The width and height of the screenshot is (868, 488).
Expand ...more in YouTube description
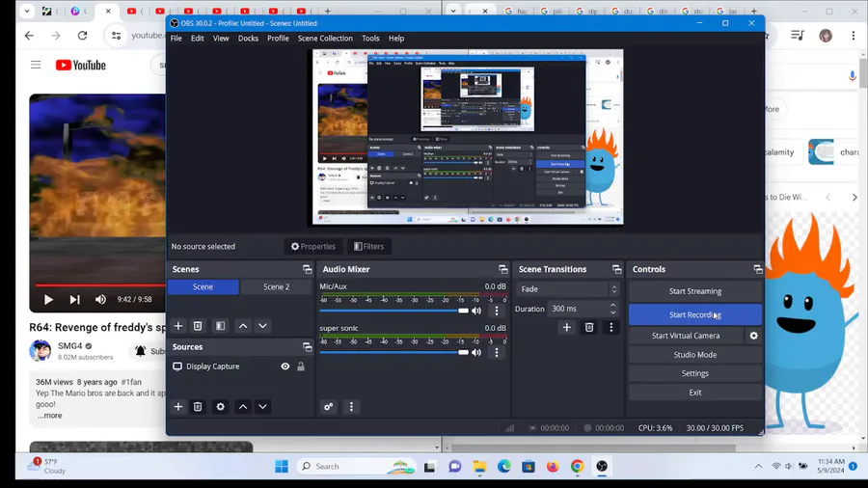[50, 416]
